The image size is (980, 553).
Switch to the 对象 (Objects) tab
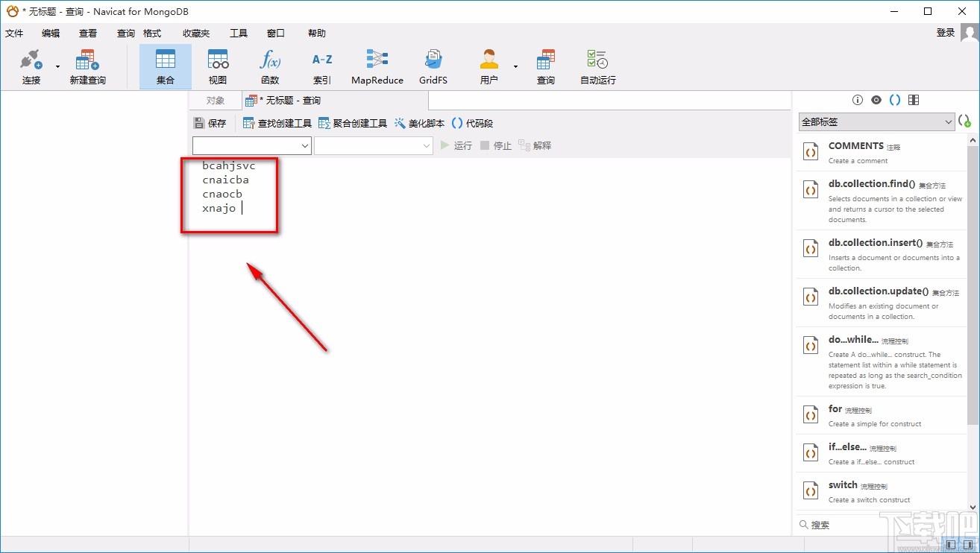(x=216, y=101)
